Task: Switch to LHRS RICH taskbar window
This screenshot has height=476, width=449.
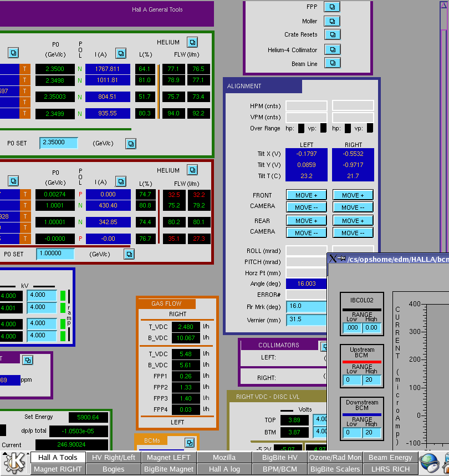Action: click(390, 469)
